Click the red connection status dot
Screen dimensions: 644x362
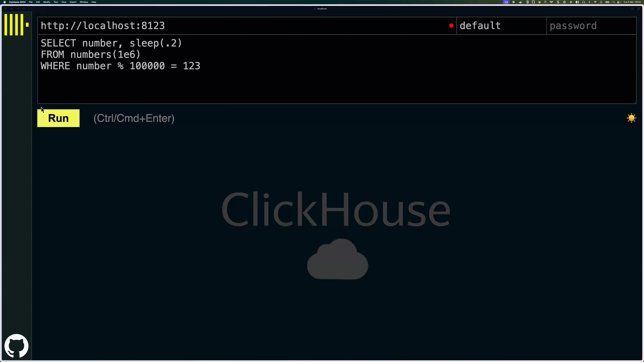click(451, 25)
